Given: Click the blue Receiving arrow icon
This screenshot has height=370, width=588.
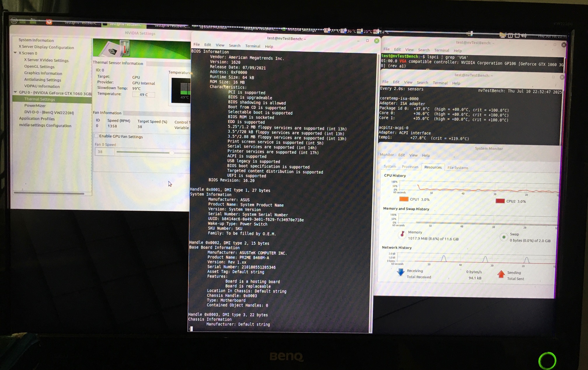Looking at the screenshot, I should 401,272.
